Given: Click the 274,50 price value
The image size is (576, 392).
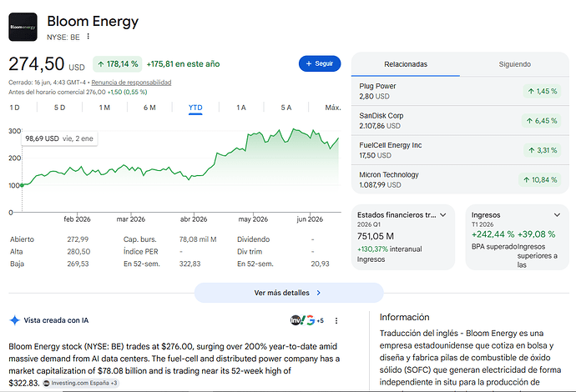Looking at the screenshot, I should 37,64.
